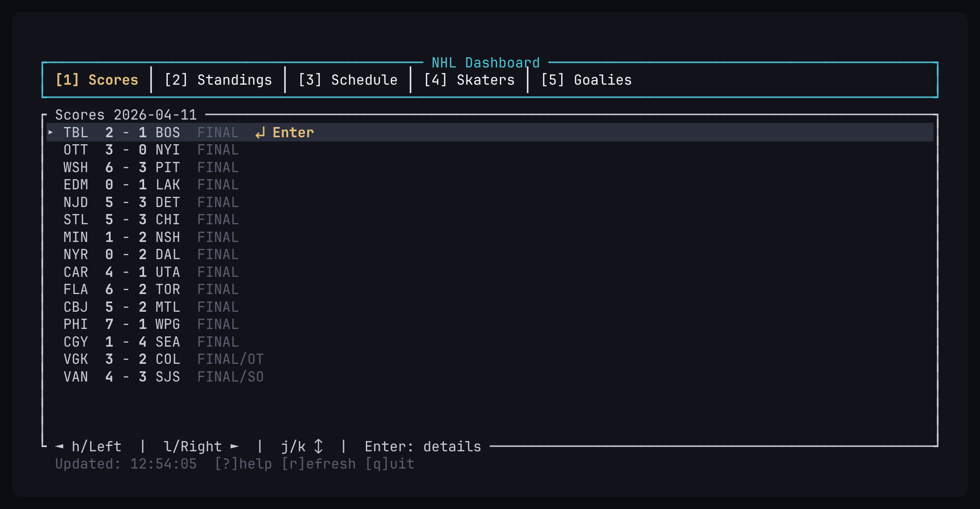Select the VGK 3 - 2 COL game
Viewport: 980px width, 509px height.
[490, 359]
